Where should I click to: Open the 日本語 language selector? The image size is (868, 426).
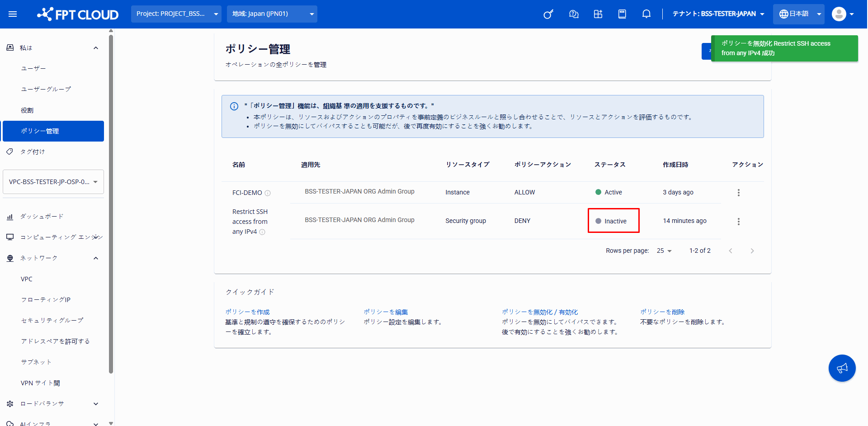(x=799, y=14)
